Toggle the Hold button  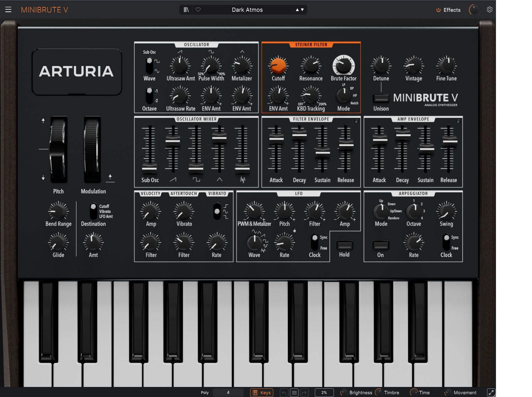pos(345,245)
